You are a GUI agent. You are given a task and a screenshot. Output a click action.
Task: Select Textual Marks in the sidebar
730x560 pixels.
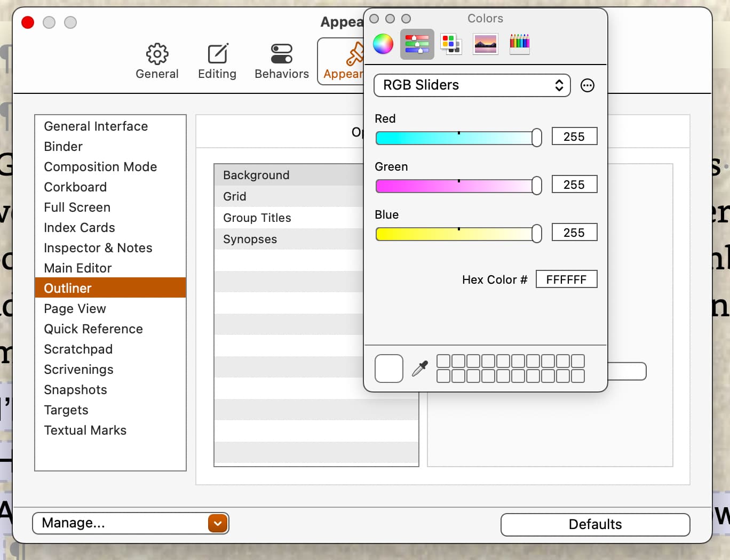click(x=110, y=430)
